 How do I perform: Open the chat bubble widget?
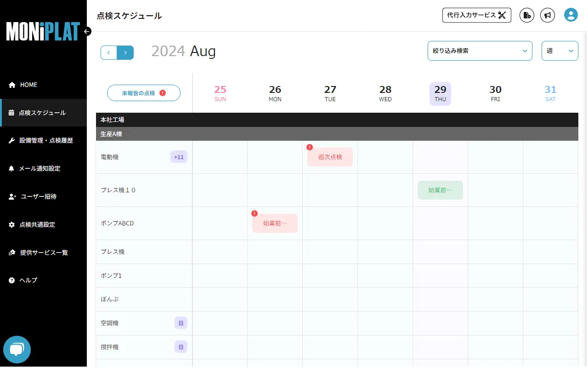tap(17, 350)
